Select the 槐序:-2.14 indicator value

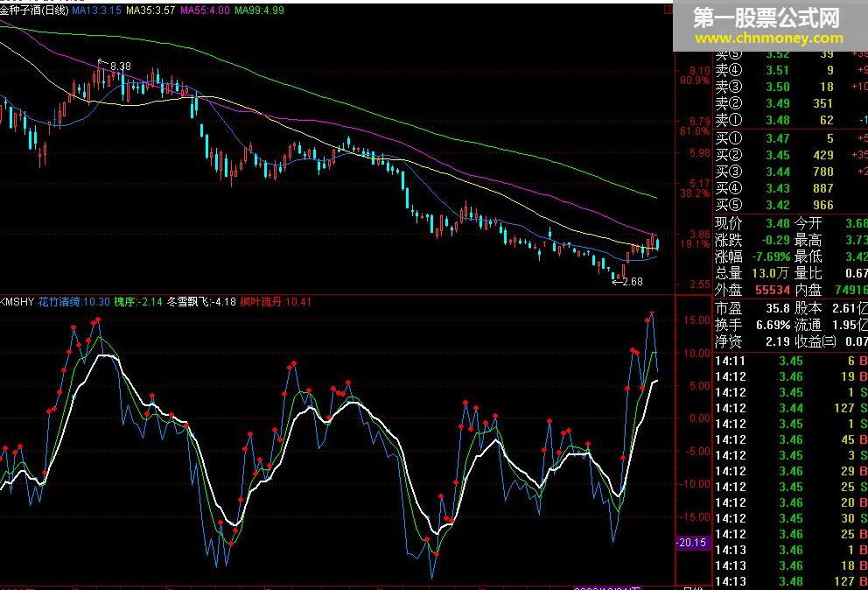coord(138,302)
